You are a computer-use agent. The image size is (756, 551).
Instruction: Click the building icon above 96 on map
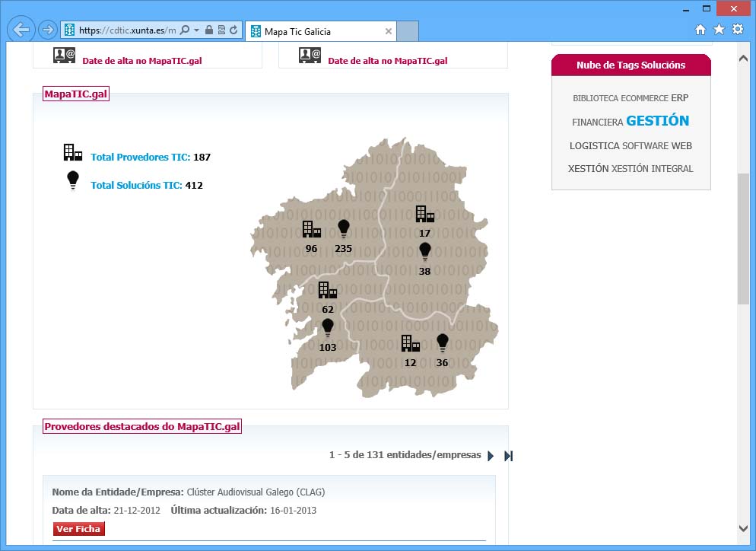point(312,229)
